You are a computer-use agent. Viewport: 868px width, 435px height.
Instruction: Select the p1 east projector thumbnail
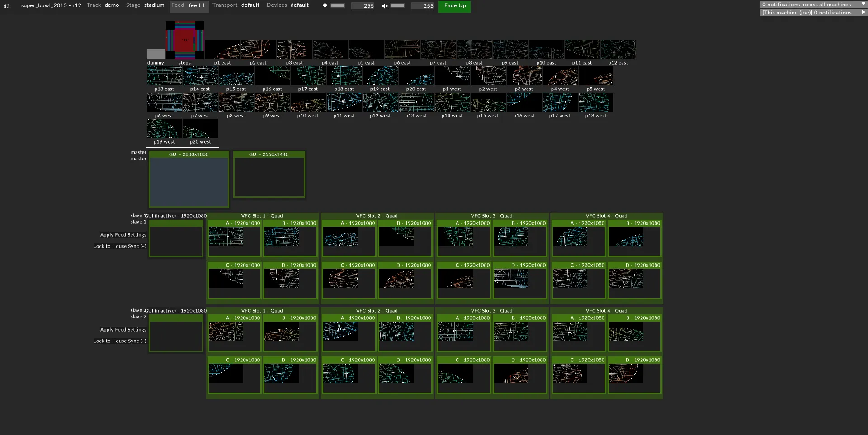pyautogui.click(x=222, y=50)
